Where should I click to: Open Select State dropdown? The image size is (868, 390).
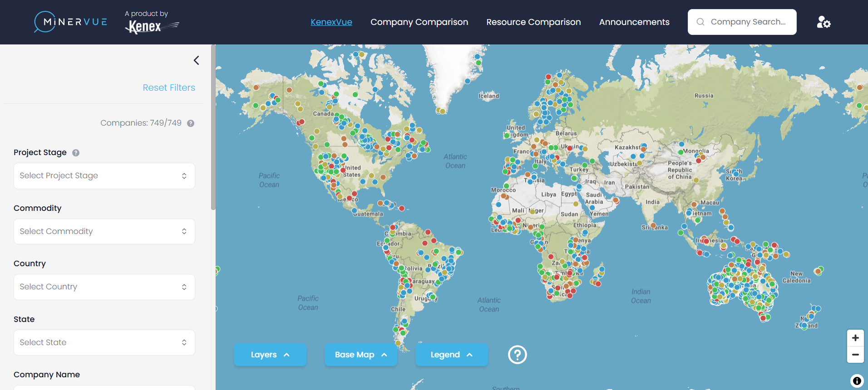104,342
